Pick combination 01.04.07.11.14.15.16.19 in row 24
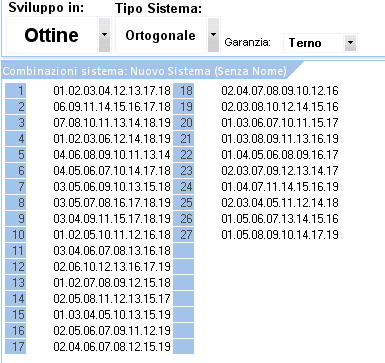This screenshot has height=363, width=385. pyautogui.click(x=280, y=187)
